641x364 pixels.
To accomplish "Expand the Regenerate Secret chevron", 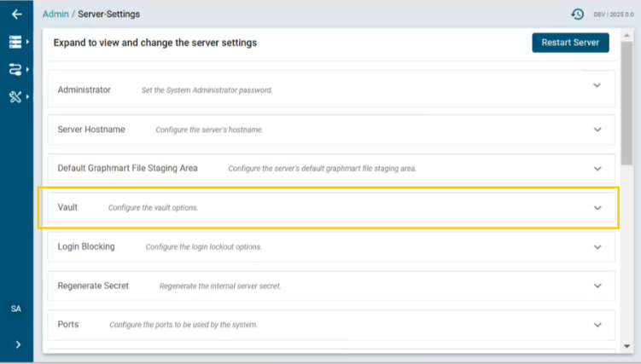I will point(597,286).
